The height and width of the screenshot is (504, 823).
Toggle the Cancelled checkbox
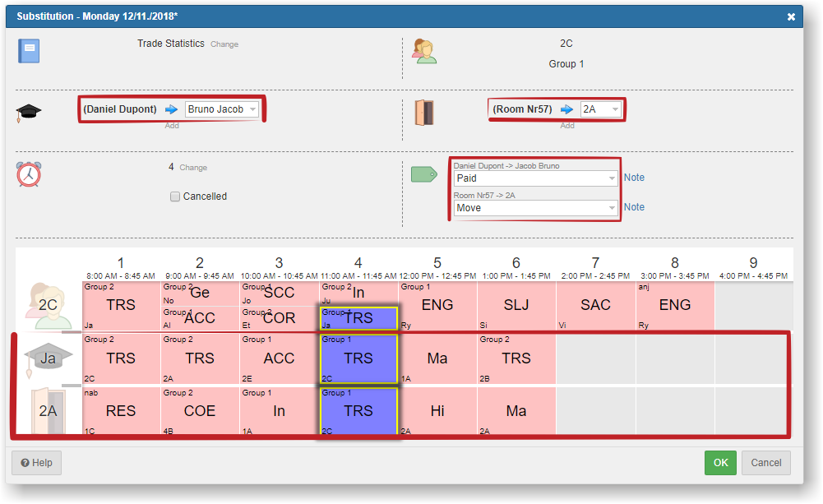175,197
